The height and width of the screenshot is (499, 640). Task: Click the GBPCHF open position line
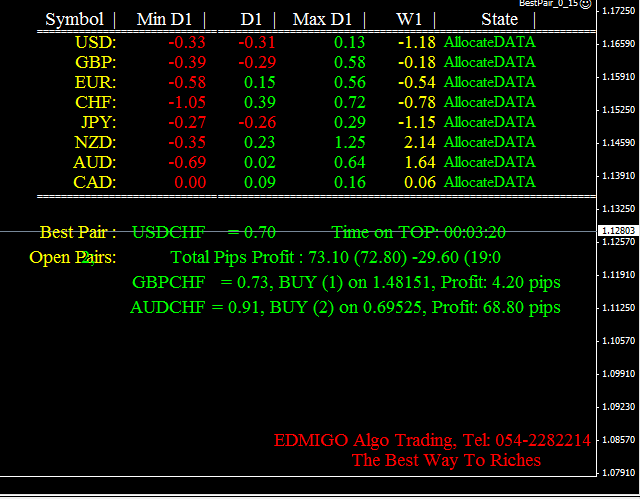[346, 282]
